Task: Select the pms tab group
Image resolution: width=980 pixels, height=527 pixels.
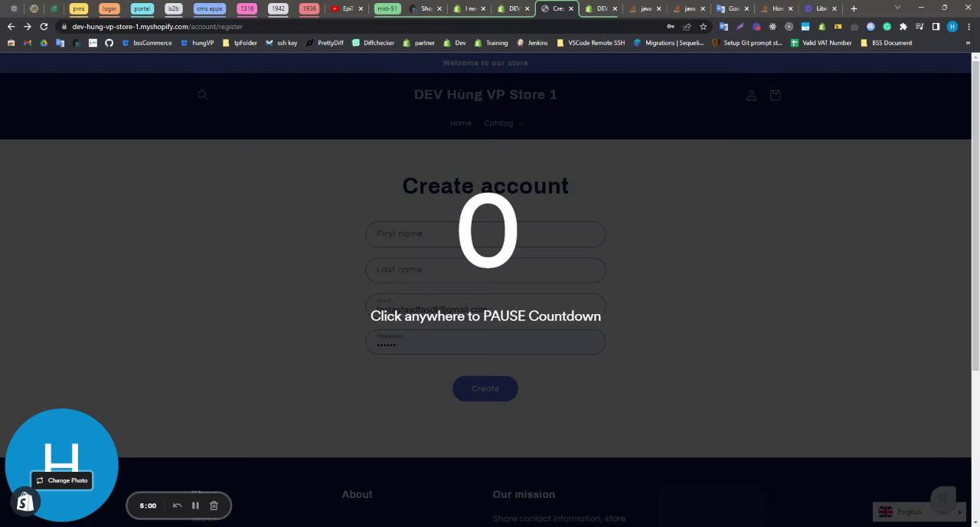Action: pos(78,8)
